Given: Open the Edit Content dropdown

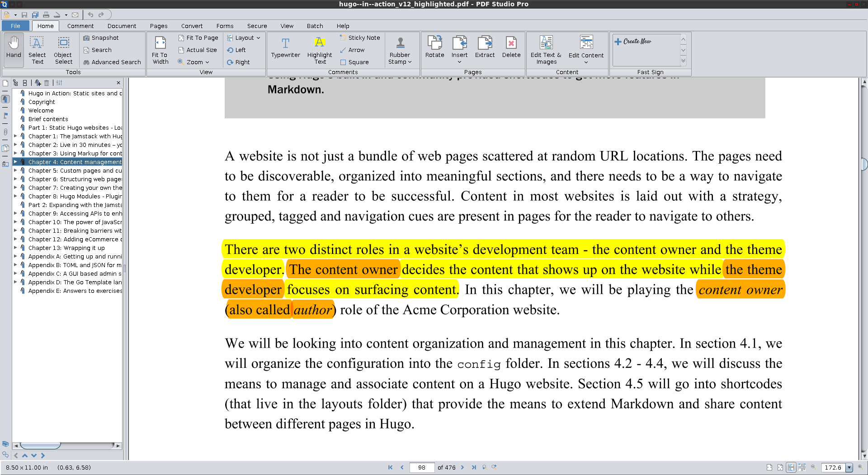Looking at the screenshot, I should pyautogui.click(x=586, y=50).
